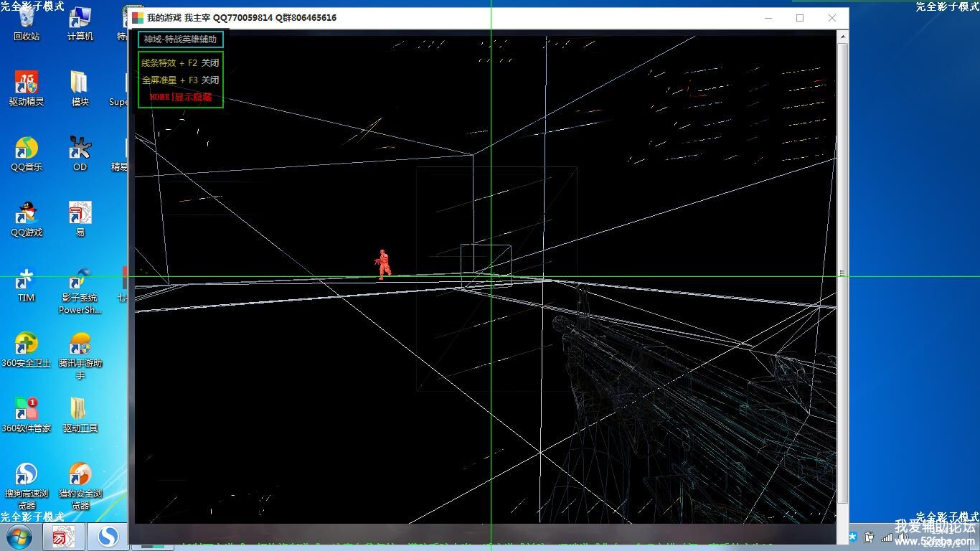Image resolution: width=980 pixels, height=551 pixels.
Task: Launch QQ音乐 desktop shortcut
Action: point(27,154)
